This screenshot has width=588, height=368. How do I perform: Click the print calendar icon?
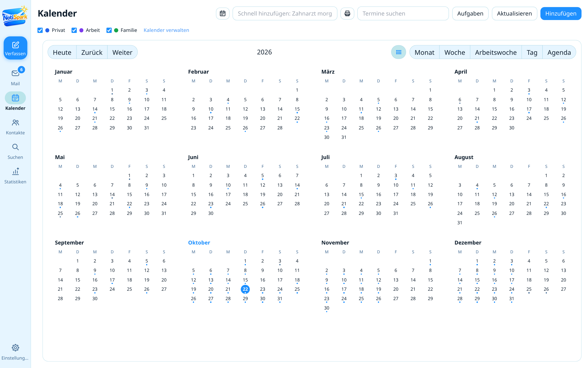click(x=347, y=13)
